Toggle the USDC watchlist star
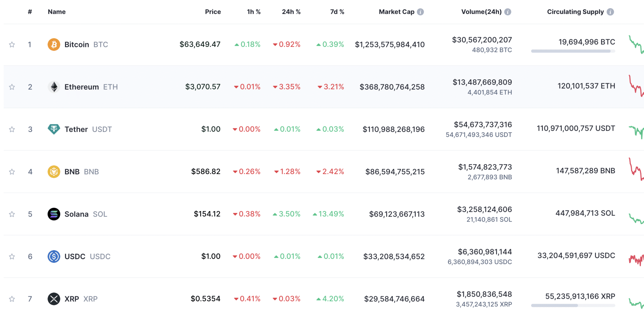Image resolution: width=644 pixels, height=316 pixels. pyautogui.click(x=12, y=257)
